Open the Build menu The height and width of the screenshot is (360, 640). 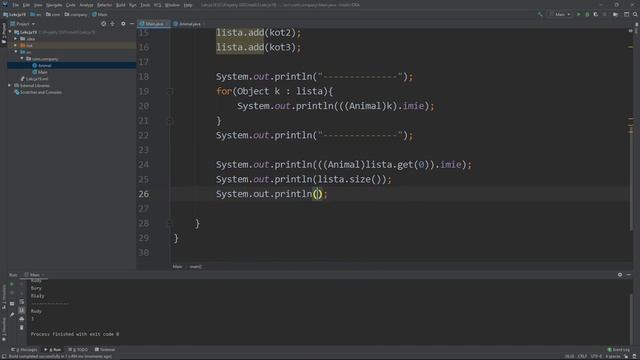121,5
